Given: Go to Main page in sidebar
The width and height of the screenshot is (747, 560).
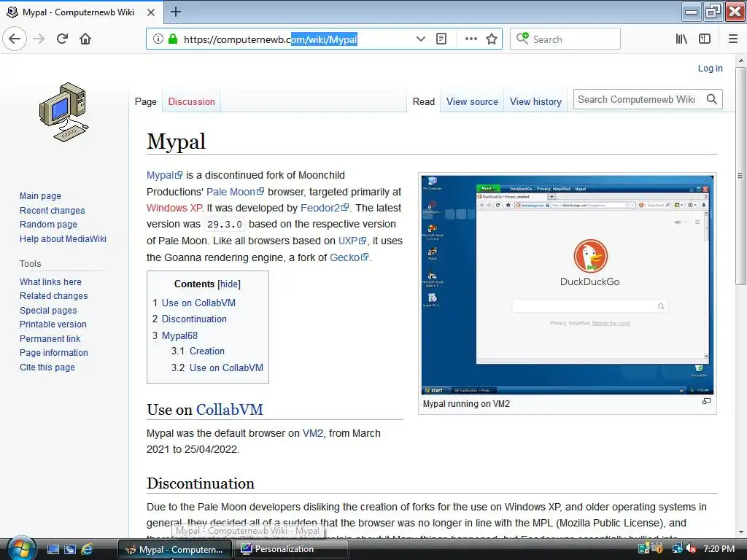Looking at the screenshot, I should point(40,195).
